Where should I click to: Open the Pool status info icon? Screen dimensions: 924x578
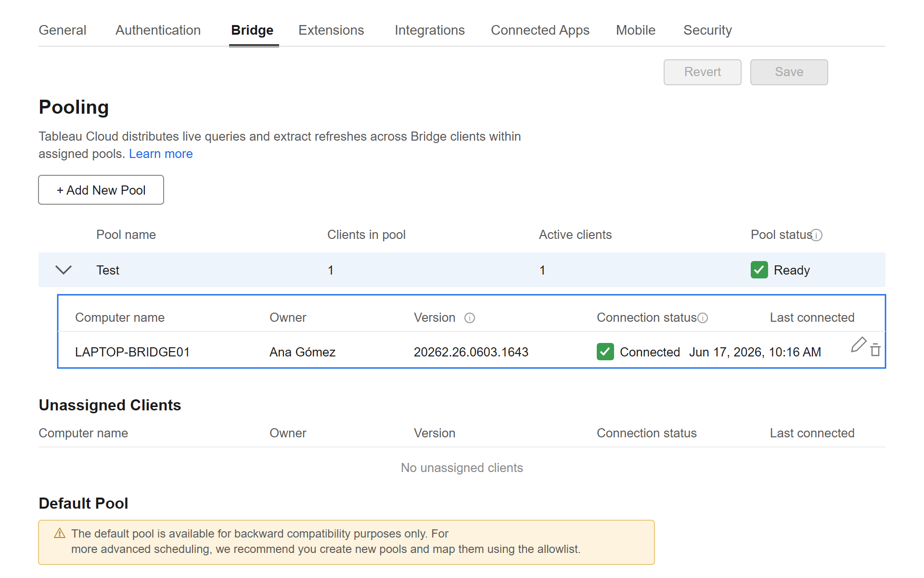coord(817,235)
